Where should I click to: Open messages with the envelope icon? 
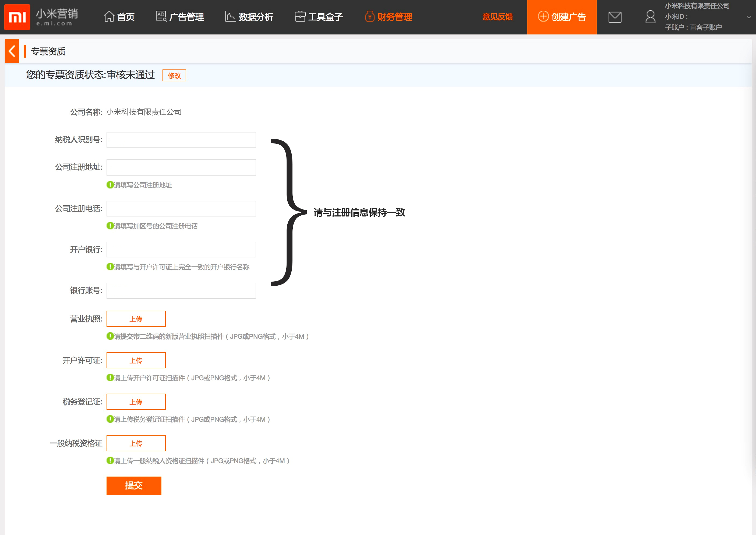[615, 17]
